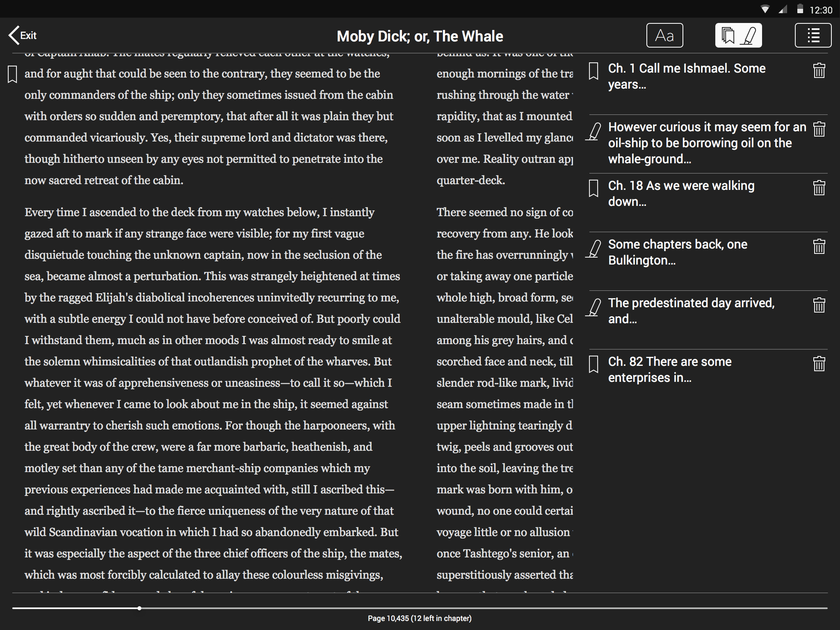Toggle the bookmarks and highlights panel
This screenshot has height=630, width=840.
coord(738,36)
